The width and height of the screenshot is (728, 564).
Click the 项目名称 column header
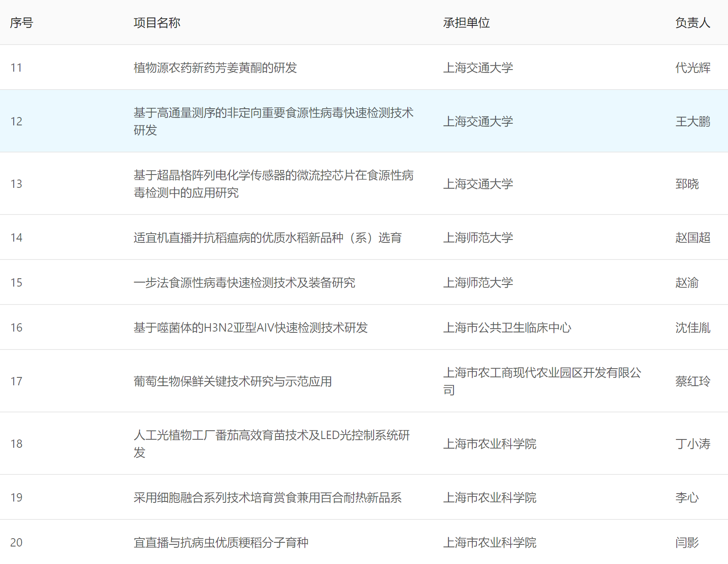(157, 22)
